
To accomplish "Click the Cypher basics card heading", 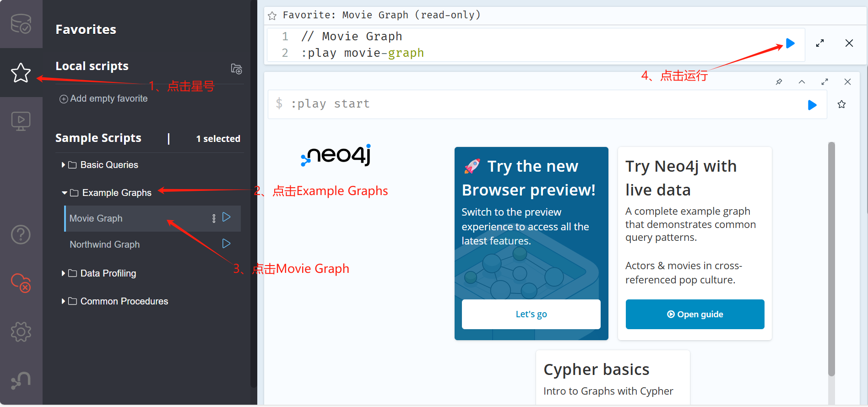I will tap(596, 369).
